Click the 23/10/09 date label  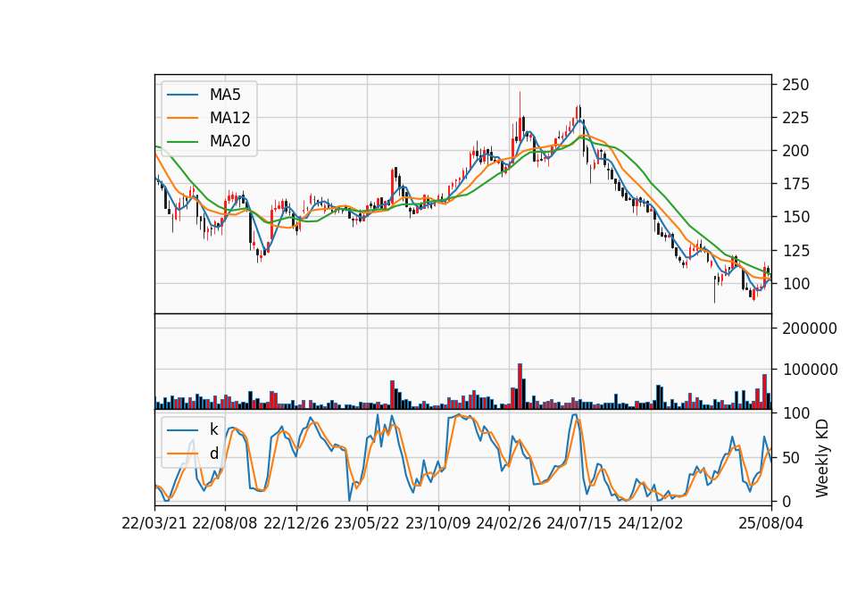pyautogui.click(x=437, y=523)
